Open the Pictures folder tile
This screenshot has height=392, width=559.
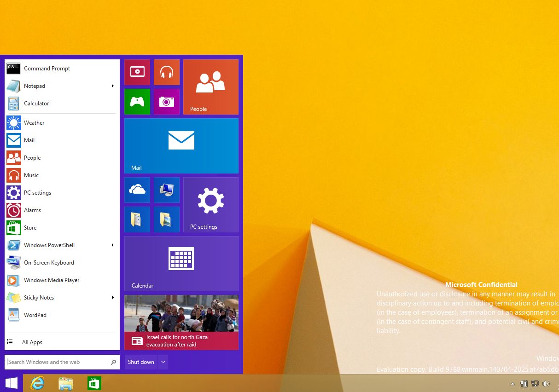[x=167, y=219]
